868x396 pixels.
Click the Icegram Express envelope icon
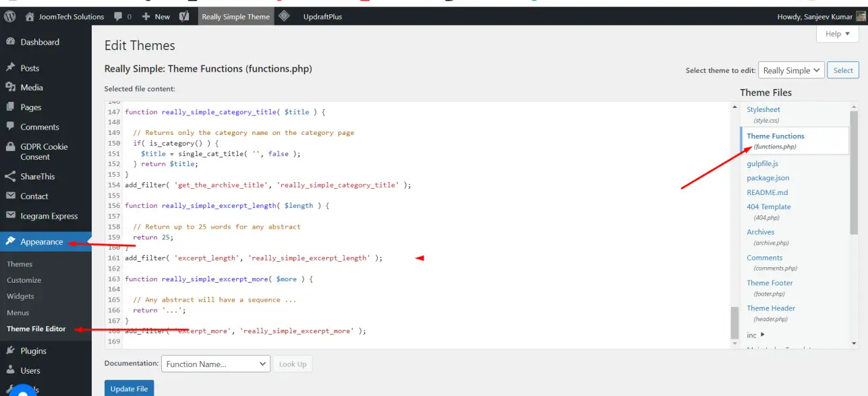tap(10, 216)
